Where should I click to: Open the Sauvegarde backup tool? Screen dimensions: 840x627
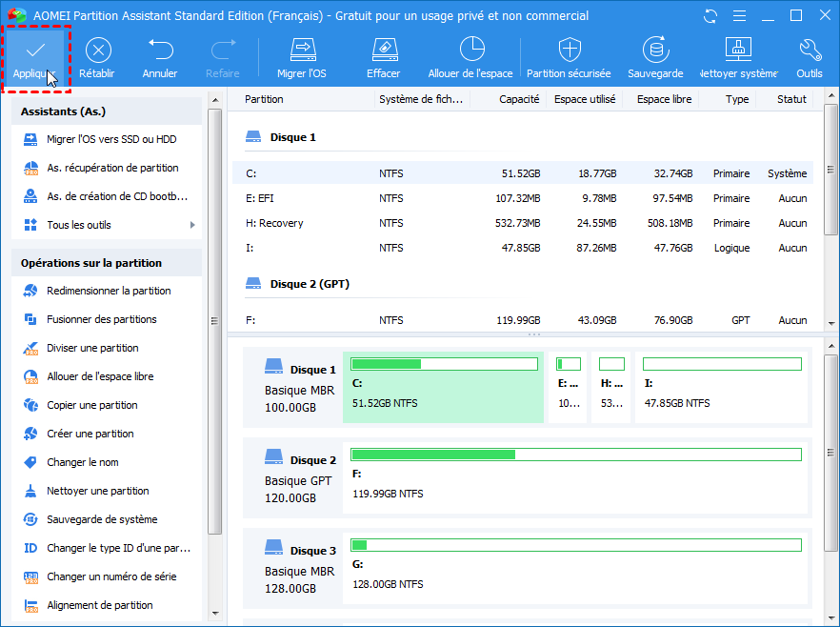[655, 51]
